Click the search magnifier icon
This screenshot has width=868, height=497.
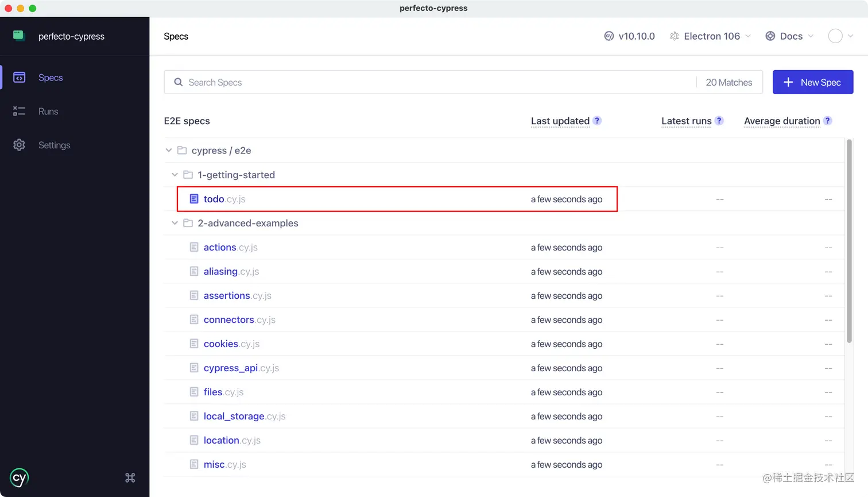coord(179,82)
